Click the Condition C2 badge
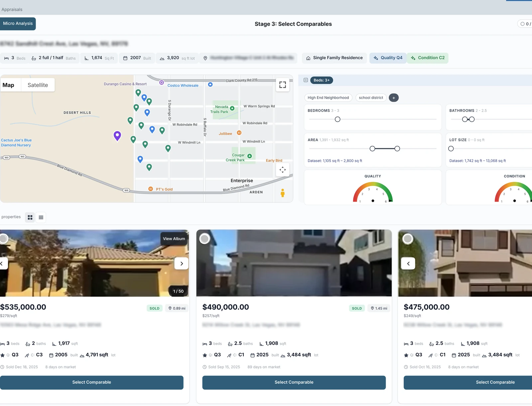 click(x=428, y=58)
